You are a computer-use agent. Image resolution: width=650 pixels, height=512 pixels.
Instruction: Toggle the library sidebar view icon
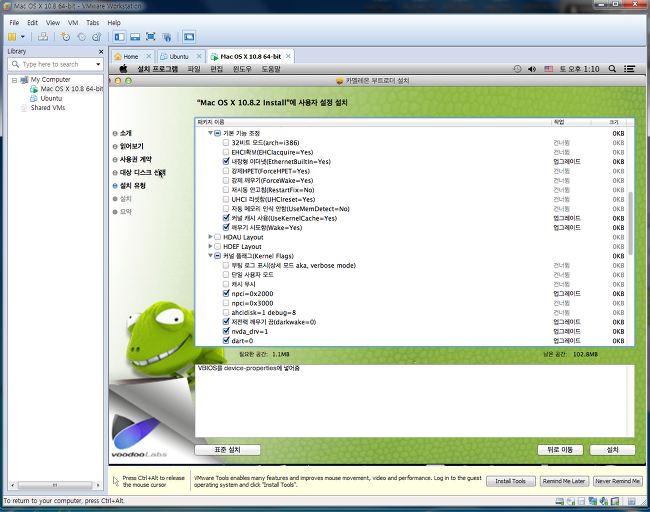point(120,37)
